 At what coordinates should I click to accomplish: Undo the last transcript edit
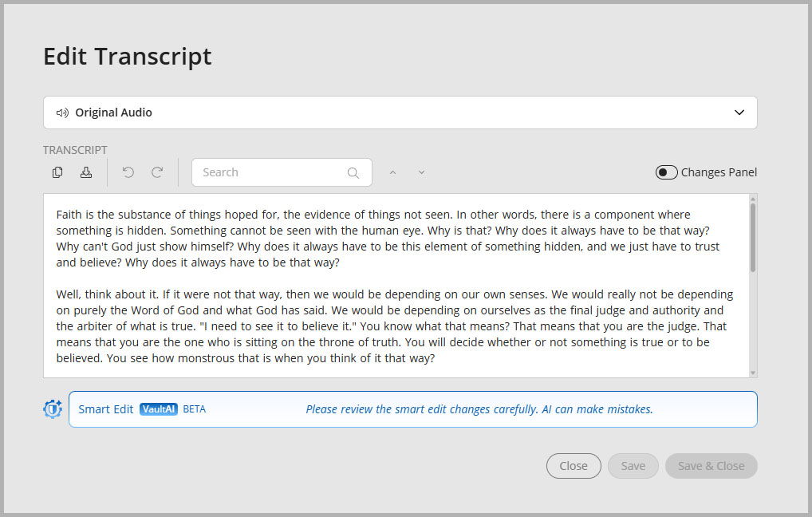(x=128, y=172)
